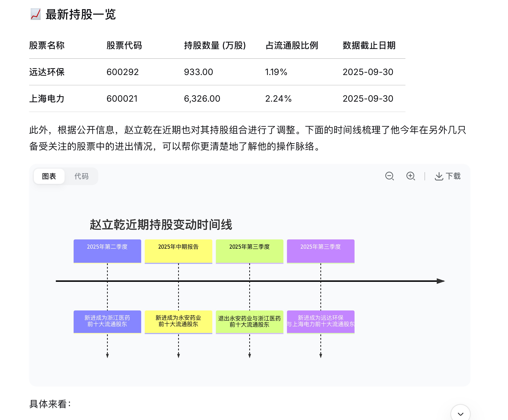Select the 上海电力 table row name
This screenshot has height=420, width=508.
(x=47, y=99)
